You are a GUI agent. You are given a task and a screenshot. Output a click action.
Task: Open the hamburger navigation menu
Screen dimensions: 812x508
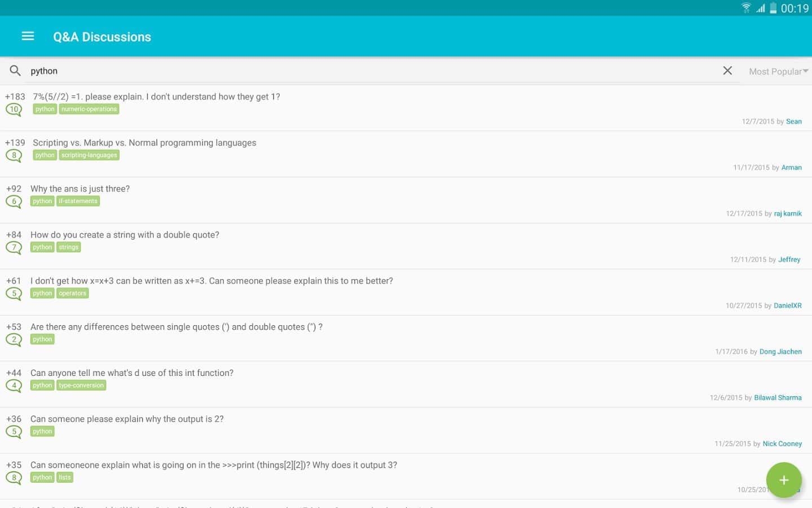[x=28, y=37]
